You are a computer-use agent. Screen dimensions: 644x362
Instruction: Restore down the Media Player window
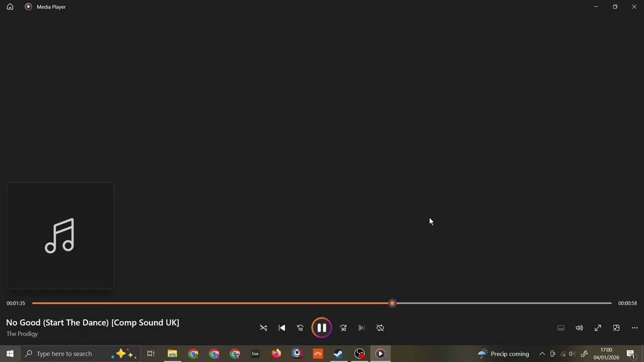point(615,7)
